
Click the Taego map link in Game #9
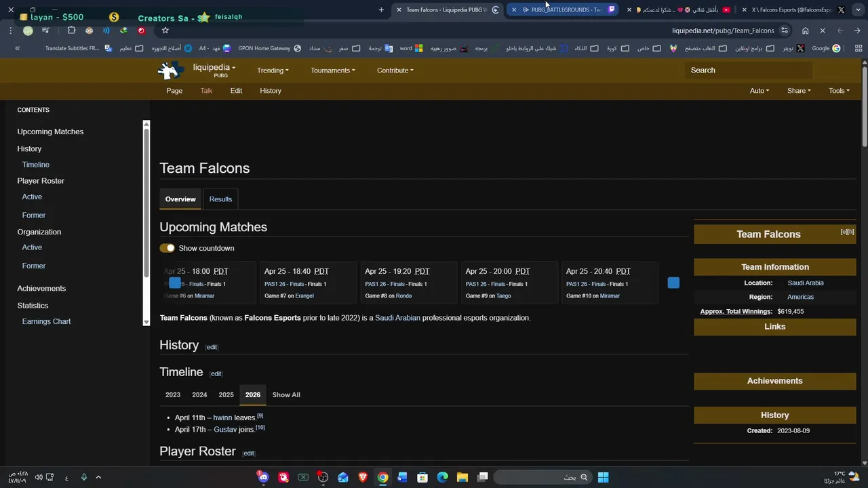[503, 296]
